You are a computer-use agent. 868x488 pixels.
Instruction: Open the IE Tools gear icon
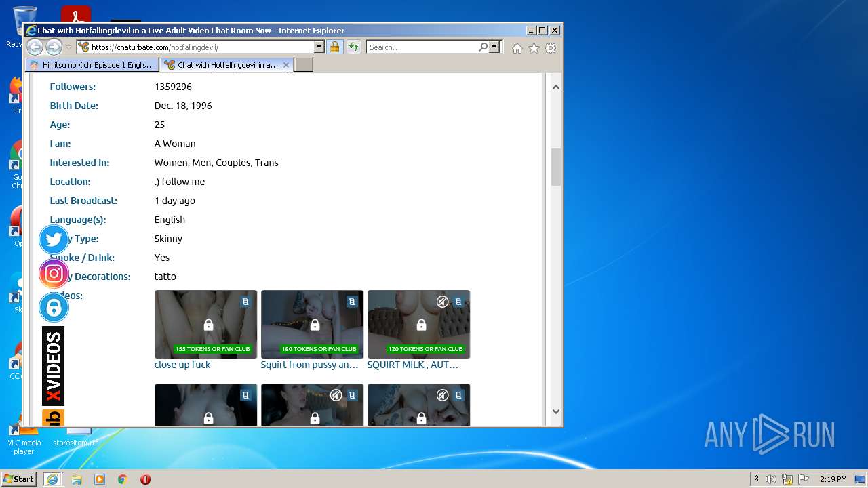551,48
